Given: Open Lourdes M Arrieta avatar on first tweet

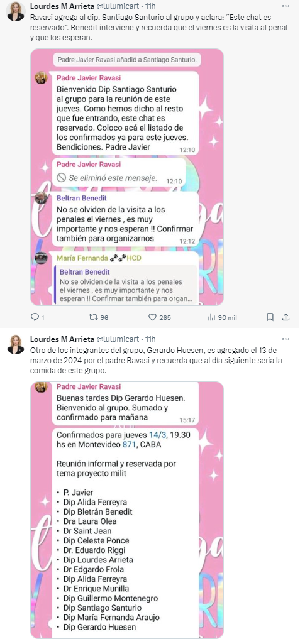Looking at the screenshot, I should click(15, 13).
